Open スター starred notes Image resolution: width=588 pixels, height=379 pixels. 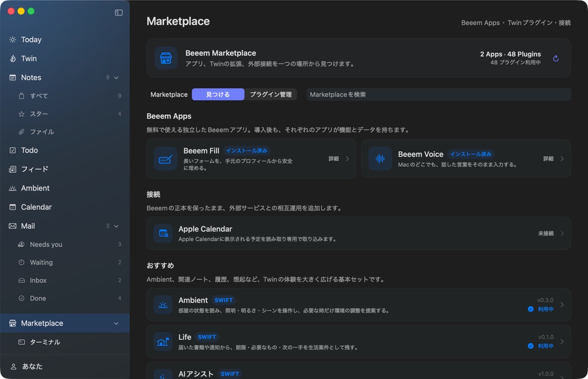65,114
